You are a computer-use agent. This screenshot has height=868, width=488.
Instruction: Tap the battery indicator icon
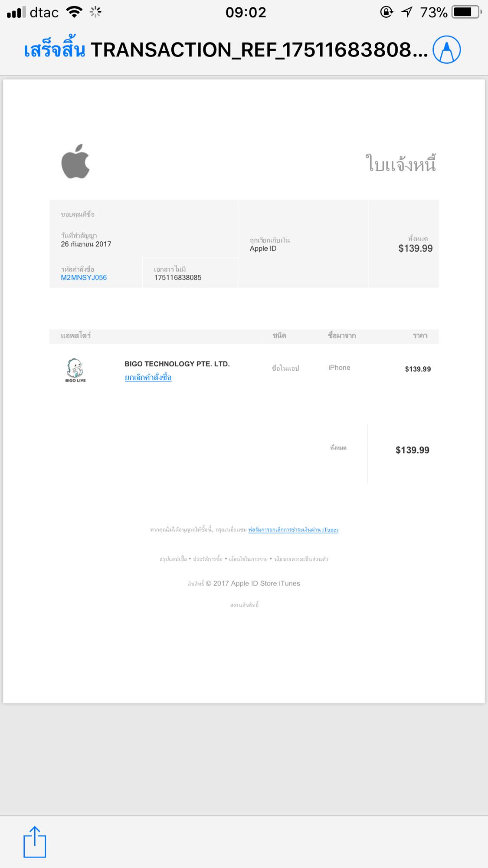(x=467, y=12)
